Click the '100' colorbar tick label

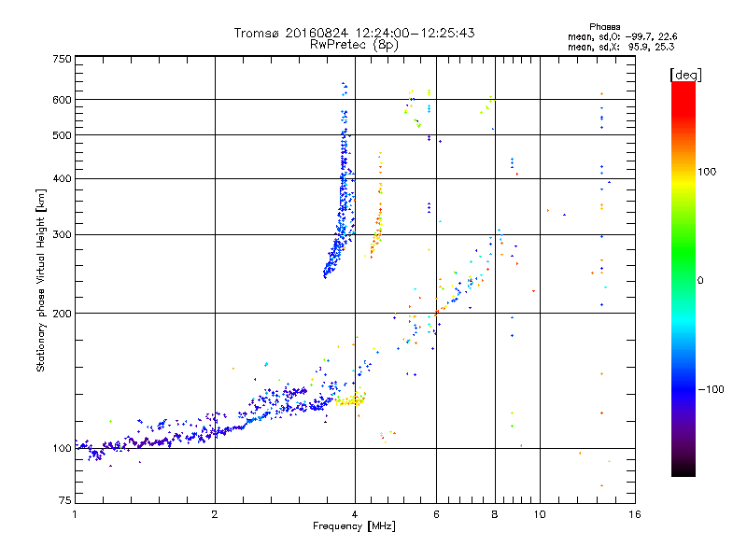coord(707,172)
